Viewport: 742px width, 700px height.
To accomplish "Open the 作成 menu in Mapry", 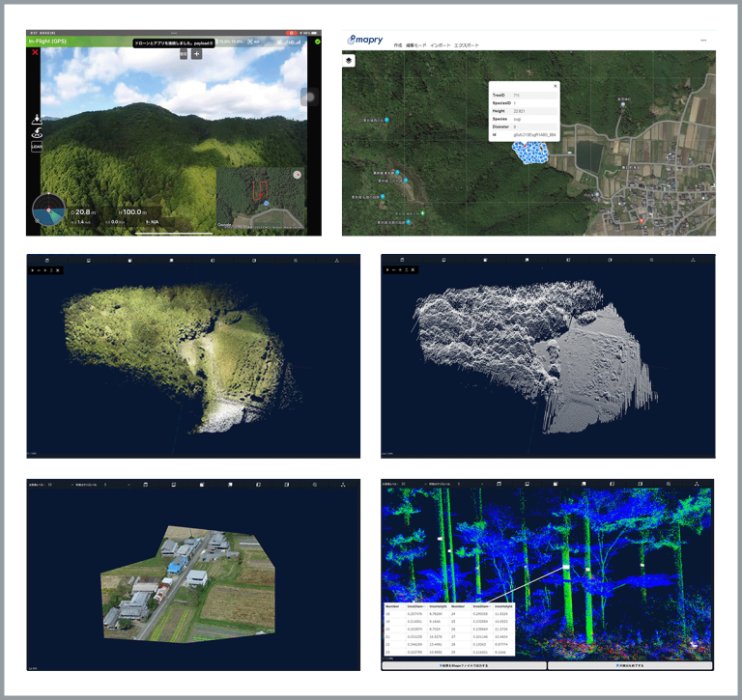I will pyautogui.click(x=397, y=45).
